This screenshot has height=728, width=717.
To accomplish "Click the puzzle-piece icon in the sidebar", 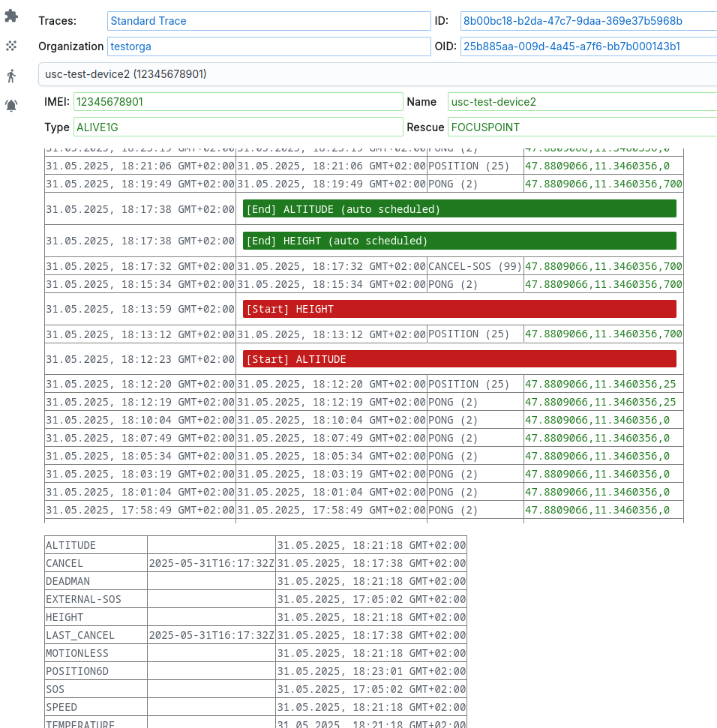I will pyautogui.click(x=11, y=16).
